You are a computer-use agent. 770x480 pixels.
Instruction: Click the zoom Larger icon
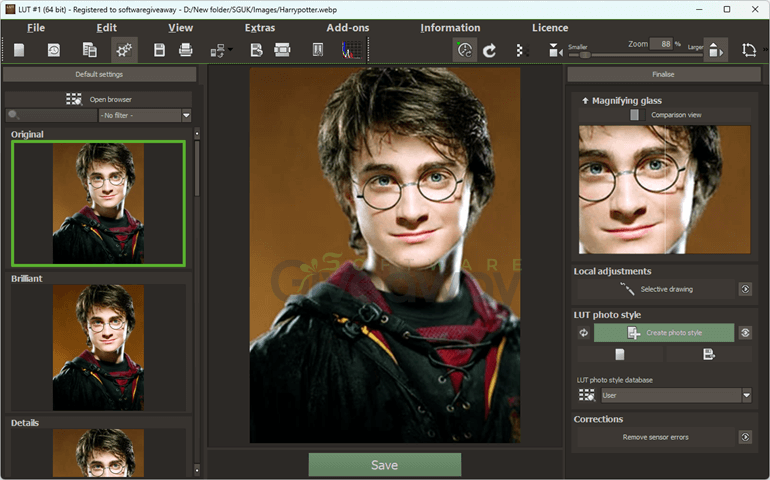click(715, 50)
